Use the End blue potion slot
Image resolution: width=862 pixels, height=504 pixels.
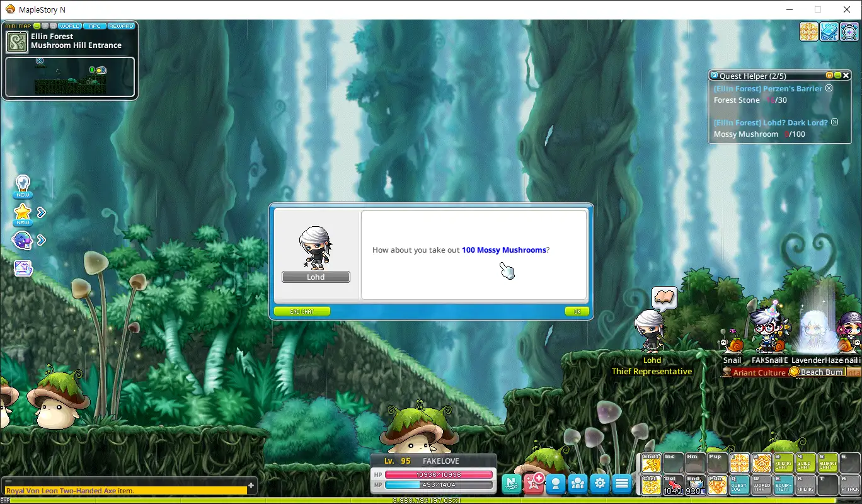tap(696, 485)
